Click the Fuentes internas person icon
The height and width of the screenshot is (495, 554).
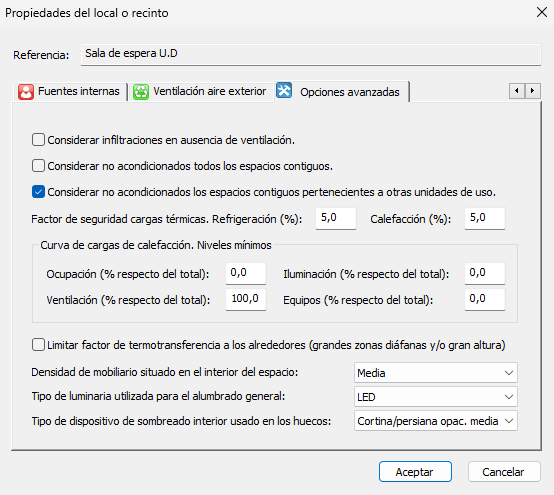point(26,92)
